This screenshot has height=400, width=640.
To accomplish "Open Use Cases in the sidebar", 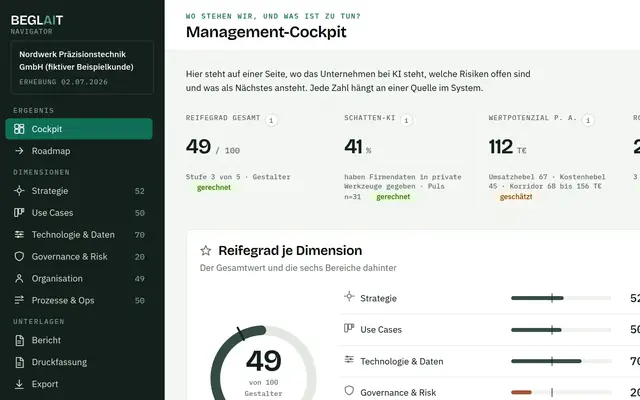I will coord(79,213).
